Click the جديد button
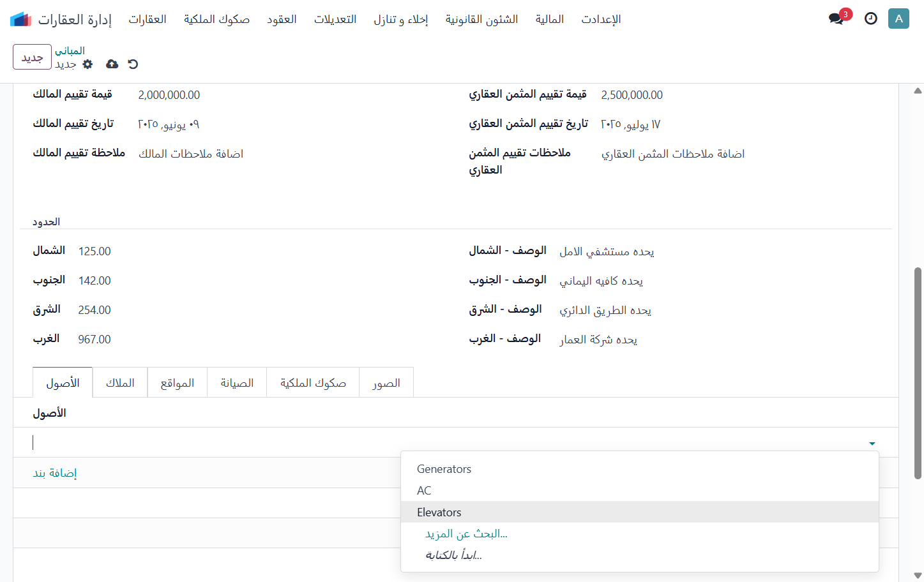Viewport: 924px width, 582px height. point(32,57)
